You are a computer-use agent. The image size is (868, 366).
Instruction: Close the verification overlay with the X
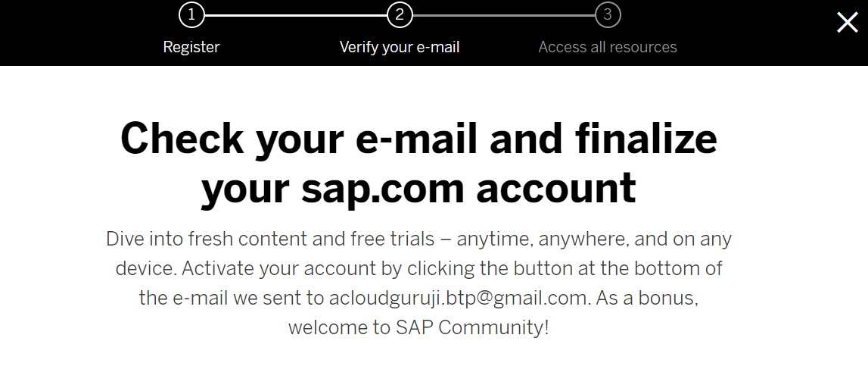tap(847, 23)
